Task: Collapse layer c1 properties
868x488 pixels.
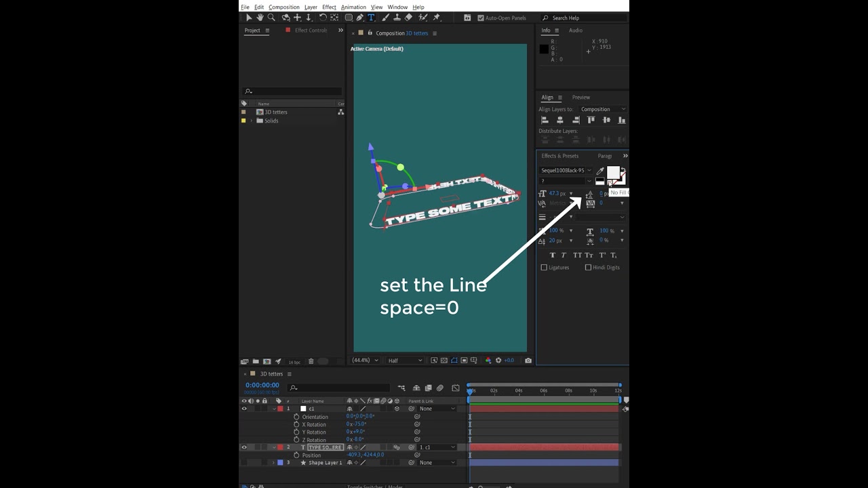Action: point(274,409)
